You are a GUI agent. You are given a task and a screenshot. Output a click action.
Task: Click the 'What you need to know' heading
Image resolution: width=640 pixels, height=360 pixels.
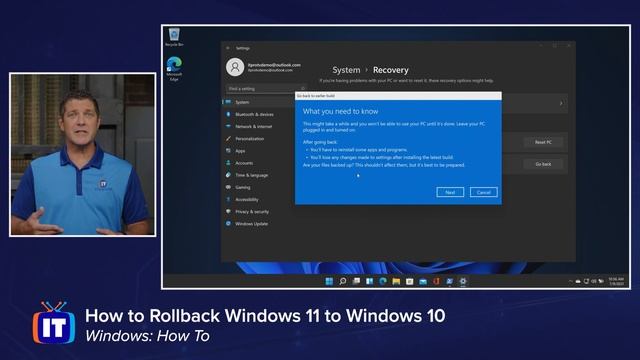[340, 111]
